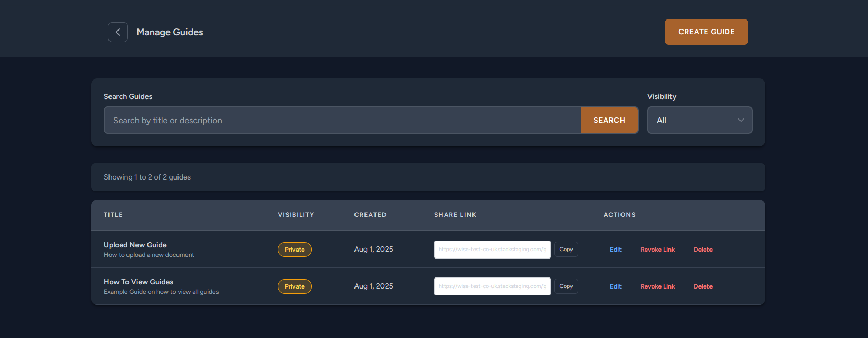The width and height of the screenshot is (868, 338).
Task: Delete the Upload New Guide entry
Action: [703, 250]
